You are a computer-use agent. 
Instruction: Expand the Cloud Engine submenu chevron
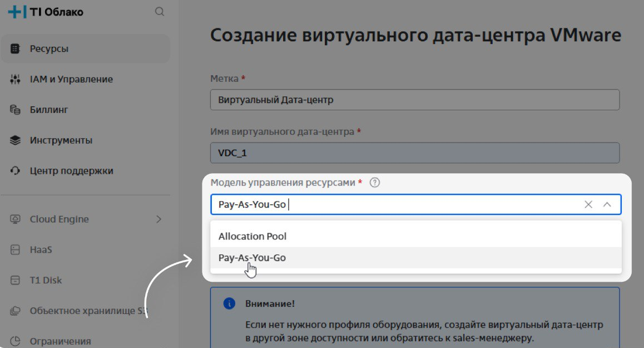point(158,219)
